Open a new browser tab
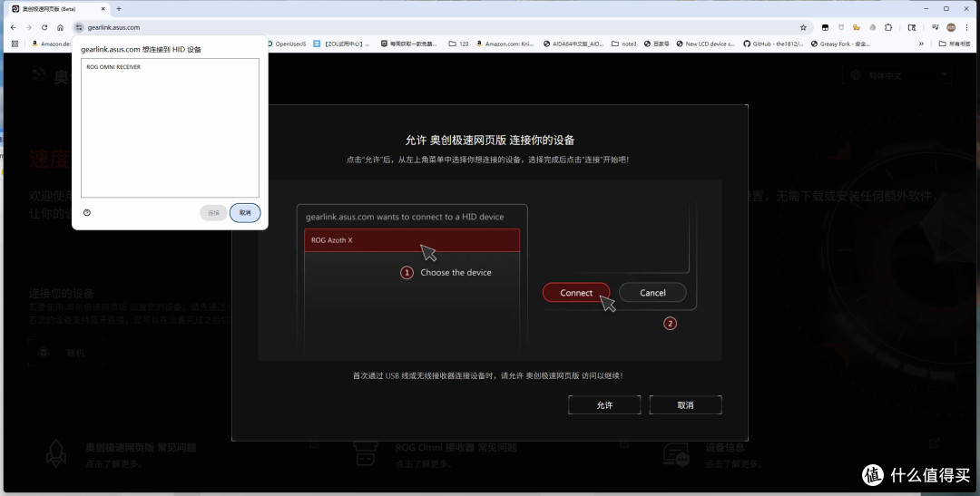Viewport: 980px width, 496px height. 119,9
